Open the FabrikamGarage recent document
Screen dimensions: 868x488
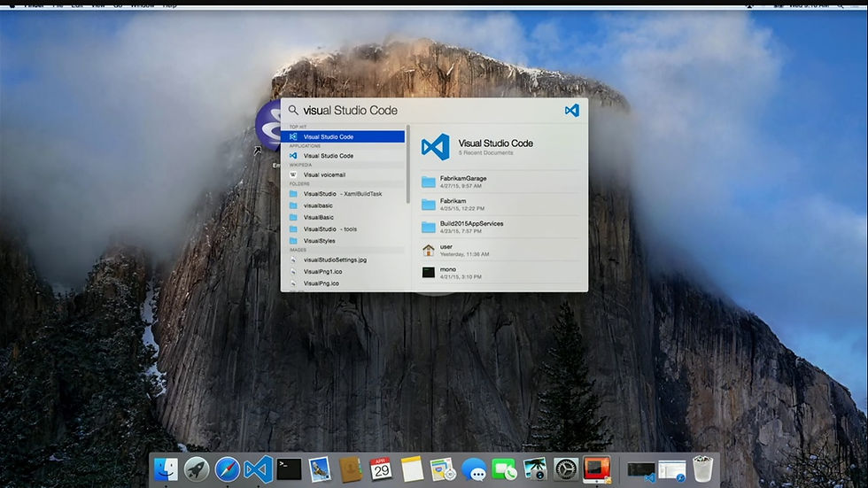pyautogui.click(x=501, y=182)
